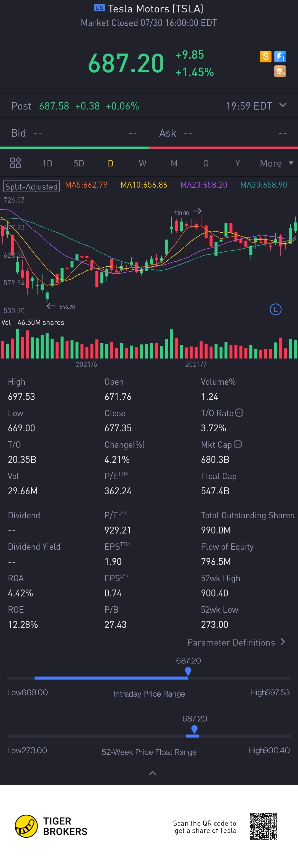Tap the orange dollar sign icon
Screen dimensions: 298x868
[265, 56]
